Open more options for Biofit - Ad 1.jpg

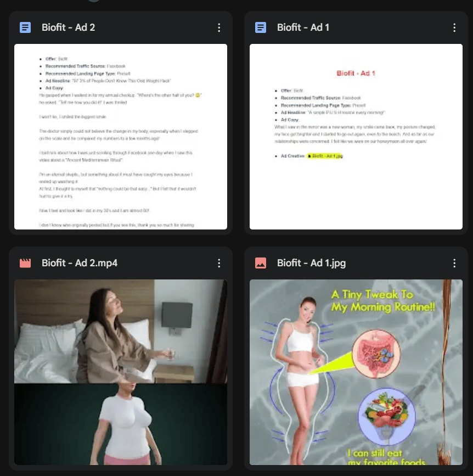454,263
